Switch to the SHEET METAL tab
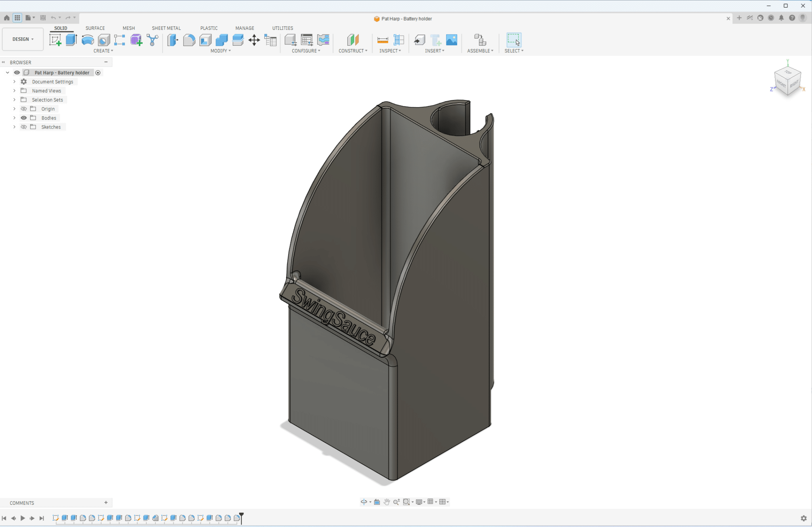This screenshot has width=812, height=527. pos(166,28)
